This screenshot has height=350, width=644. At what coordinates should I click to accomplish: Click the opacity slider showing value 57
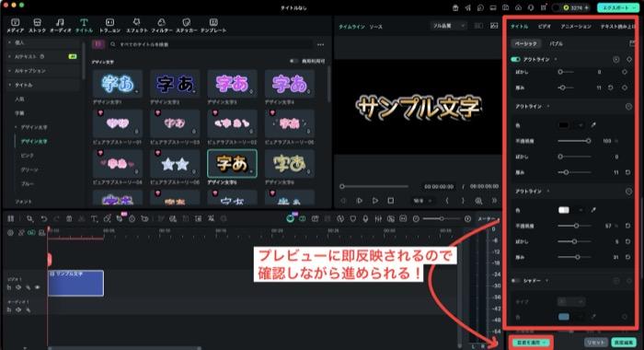[574, 226]
